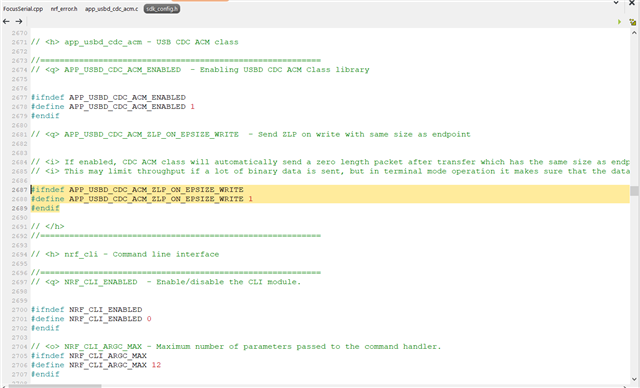This screenshot has height=388, width=640.
Task: Click comment 'nrf_cli - Command line interface'
Action: tap(142, 254)
